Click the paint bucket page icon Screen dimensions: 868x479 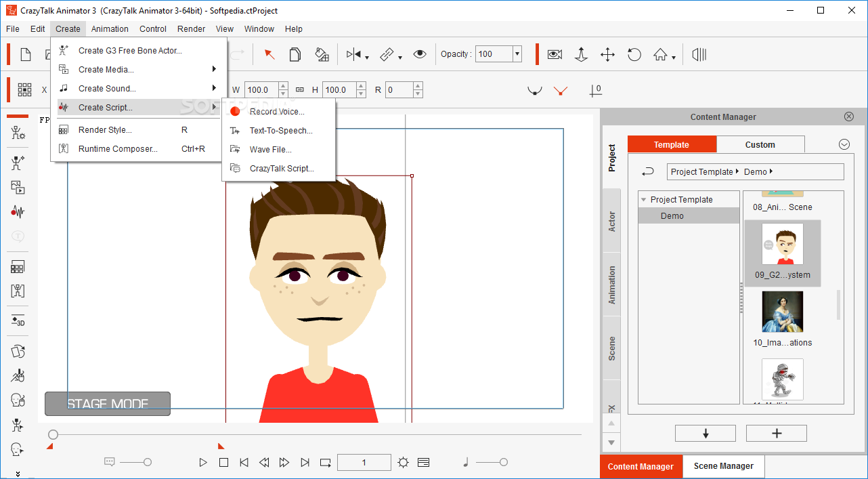click(322, 54)
